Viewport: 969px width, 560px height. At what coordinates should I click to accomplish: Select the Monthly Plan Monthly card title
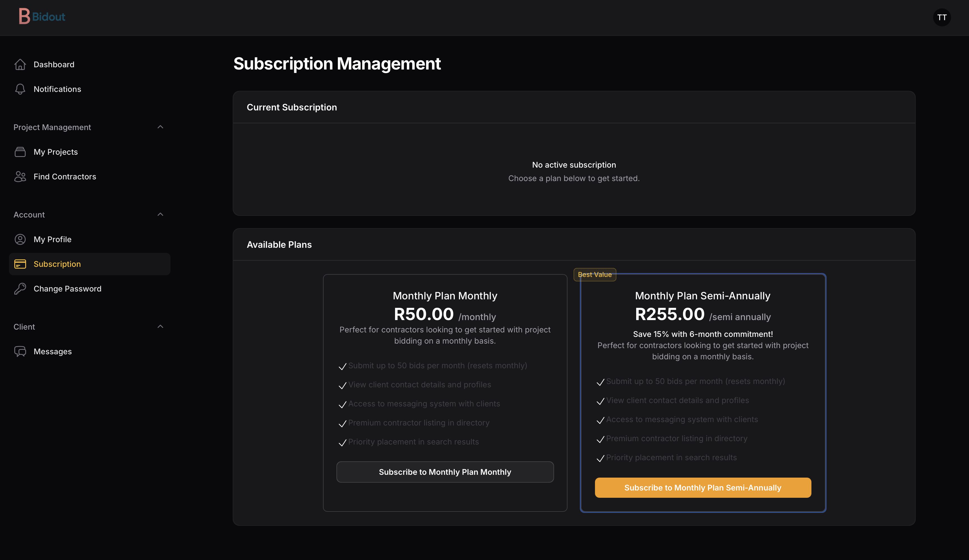[445, 296]
